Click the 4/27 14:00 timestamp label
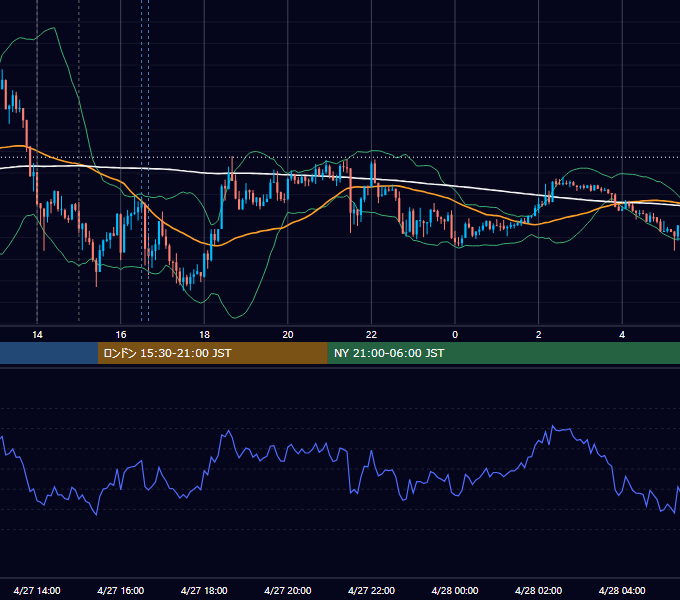The image size is (680, 600). (x=37, y=590)
